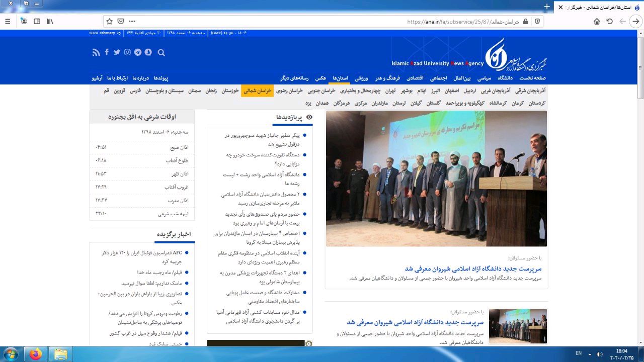644x362 pixels.
Task: Open headline سرپرست جدید دانشگاه under the large photo
Action: [x=473, y=268]
